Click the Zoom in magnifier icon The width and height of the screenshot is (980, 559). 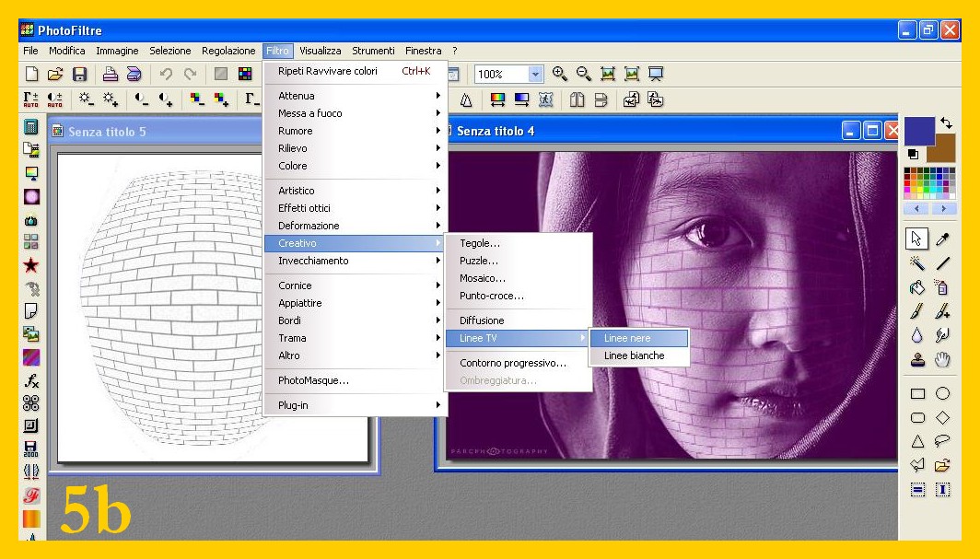click(559, 74)
